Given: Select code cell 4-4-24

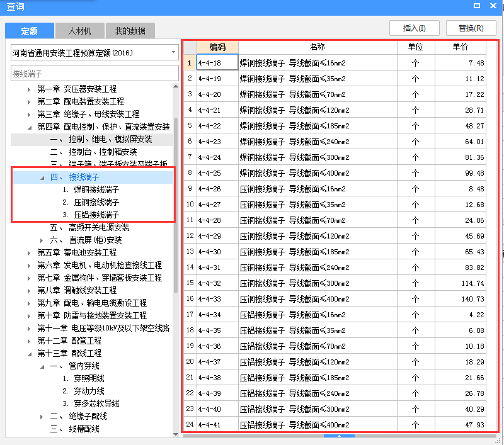Looking at the screenshot, I should coord(217,157).
